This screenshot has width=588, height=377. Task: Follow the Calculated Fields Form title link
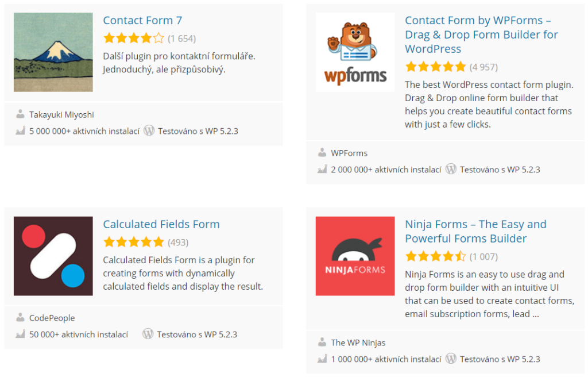[161, 224]
